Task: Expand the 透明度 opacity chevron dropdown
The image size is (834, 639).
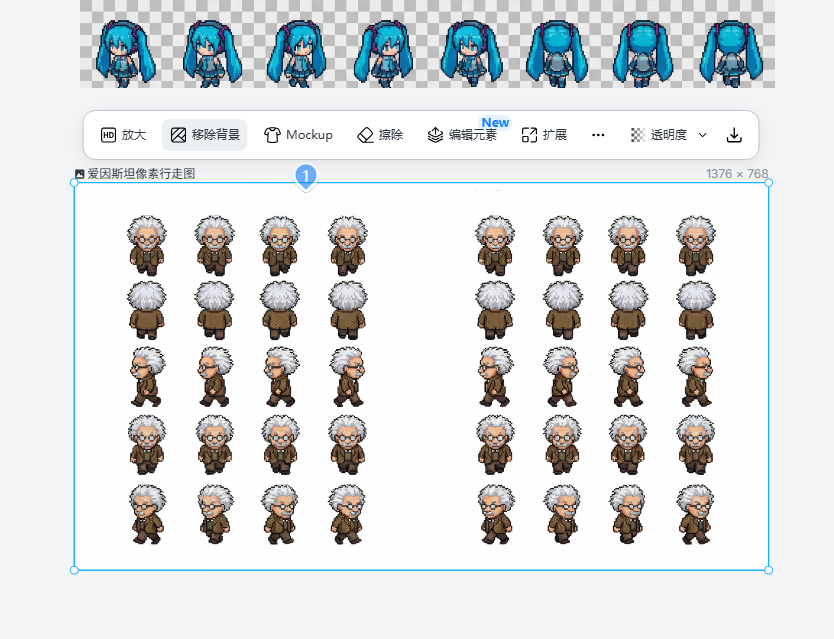Action: click(702, 134)
